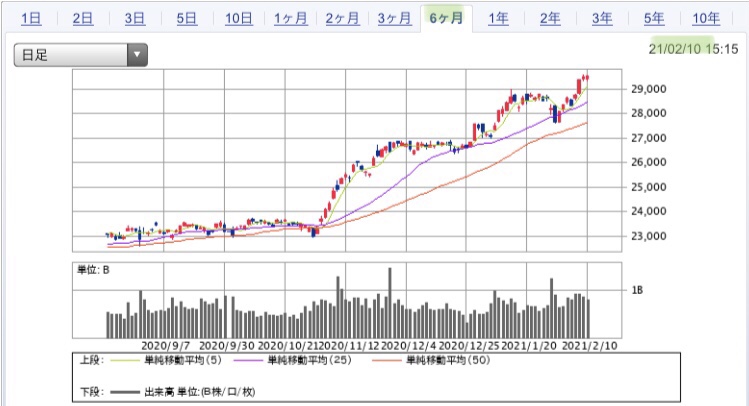Click the 2021/2/10 date label
Viewport: 749px width, 406px height.
pos(589,346)
